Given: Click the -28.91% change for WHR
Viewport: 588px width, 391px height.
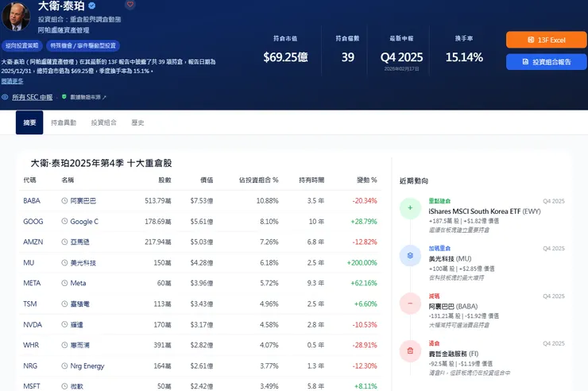Looking at the screenshot, I should 365,345.
